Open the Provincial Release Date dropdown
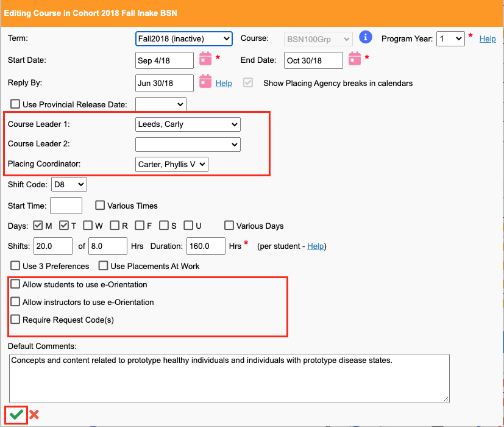 (161, 104)
